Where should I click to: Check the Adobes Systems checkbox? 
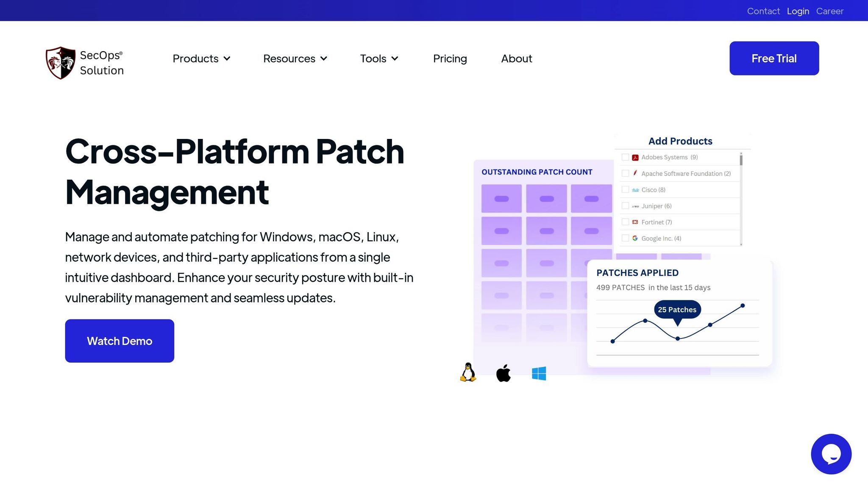coord(625,157)
